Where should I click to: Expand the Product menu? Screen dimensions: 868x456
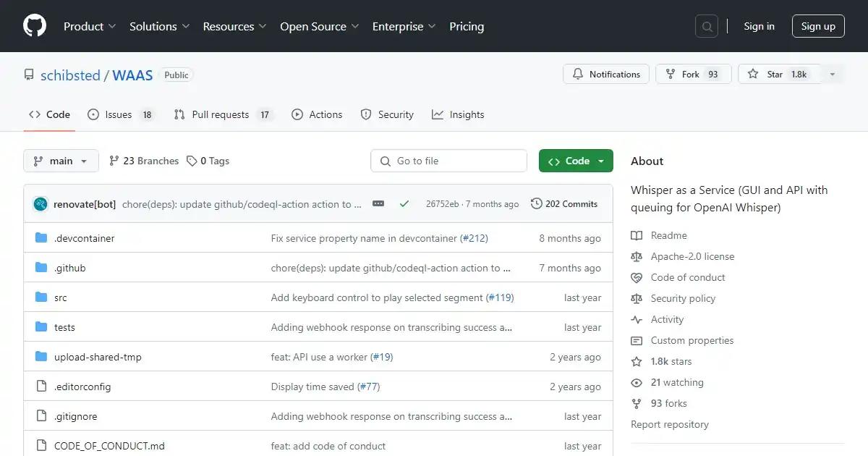90,26
